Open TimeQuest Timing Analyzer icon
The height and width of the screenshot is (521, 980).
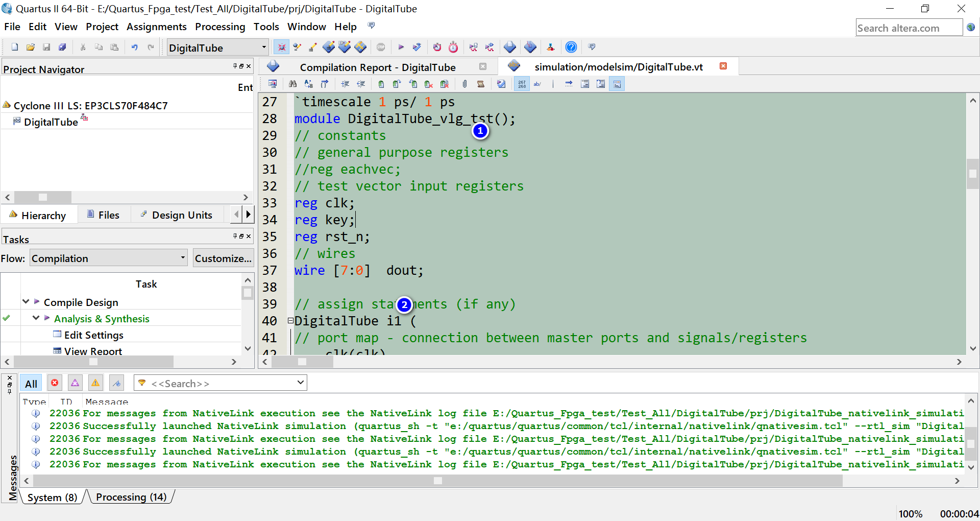pos(453,48)
